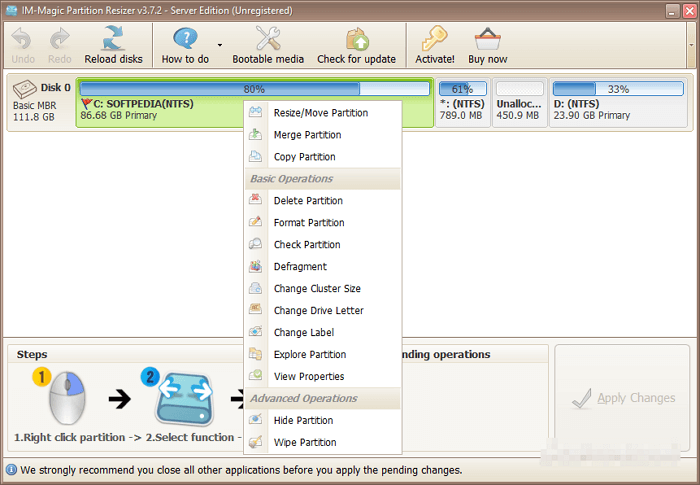Select Resize/Move Partition from context menu
The width and height of the screenshot is (700, 485).
pyautogui.click(x=320, y=113)
